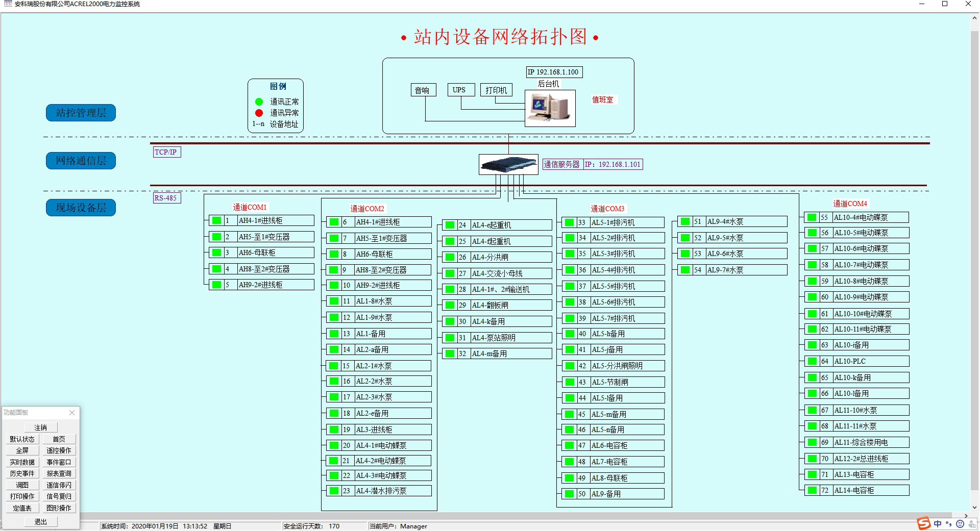Click the 注销 logout button
This screenshot has height=531, width=980.
pyautogui.click(x=40, y=427)
